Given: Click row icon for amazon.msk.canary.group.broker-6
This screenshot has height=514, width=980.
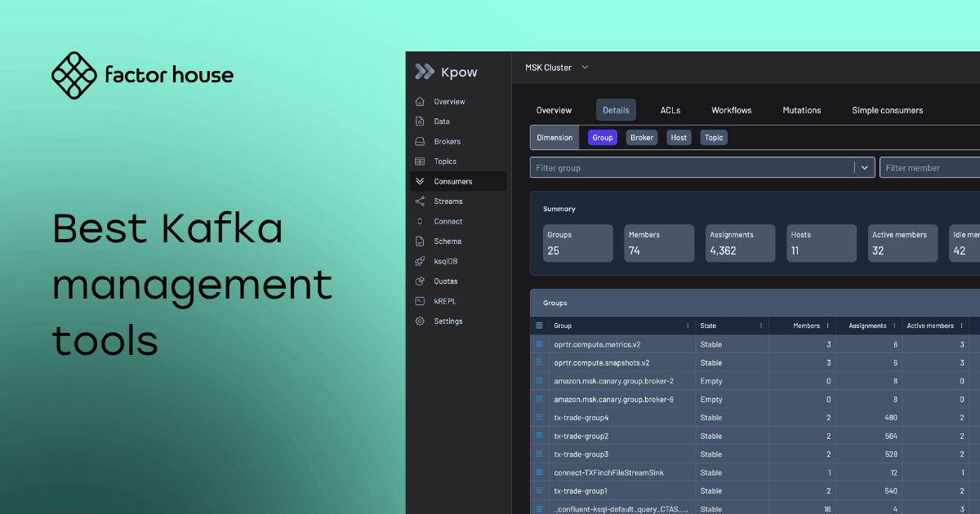Looking at the screenshot, I should 539,399.
